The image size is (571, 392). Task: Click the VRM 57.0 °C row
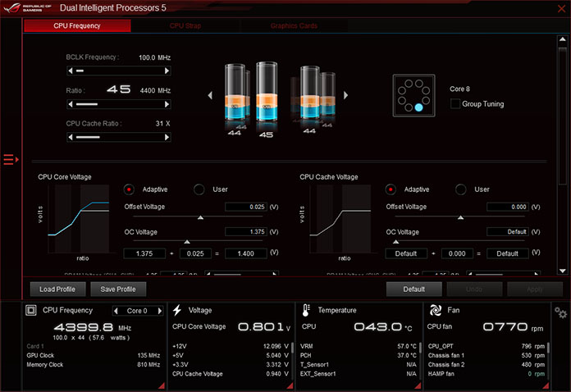[x=359, y=346]
